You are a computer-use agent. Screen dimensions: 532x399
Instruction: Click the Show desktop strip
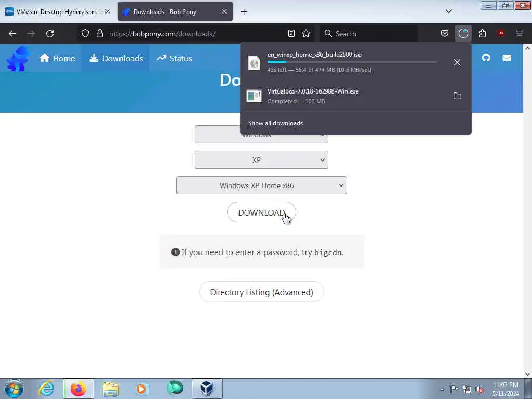528,389
